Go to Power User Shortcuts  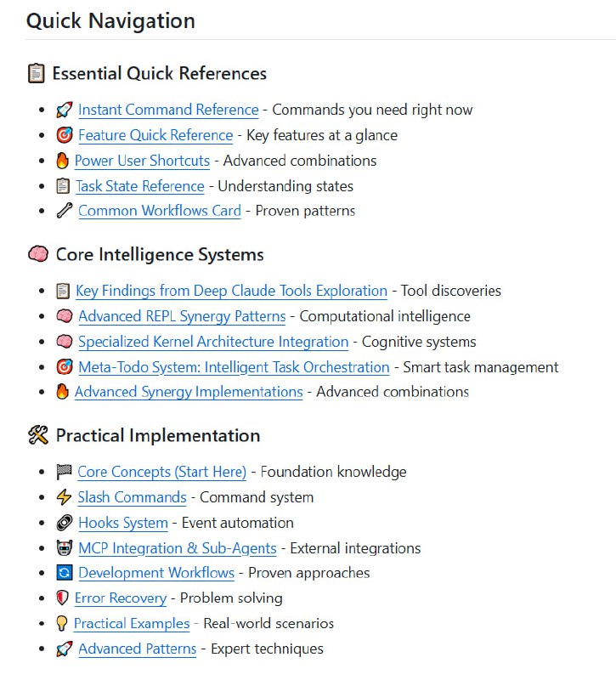[142, 161]
